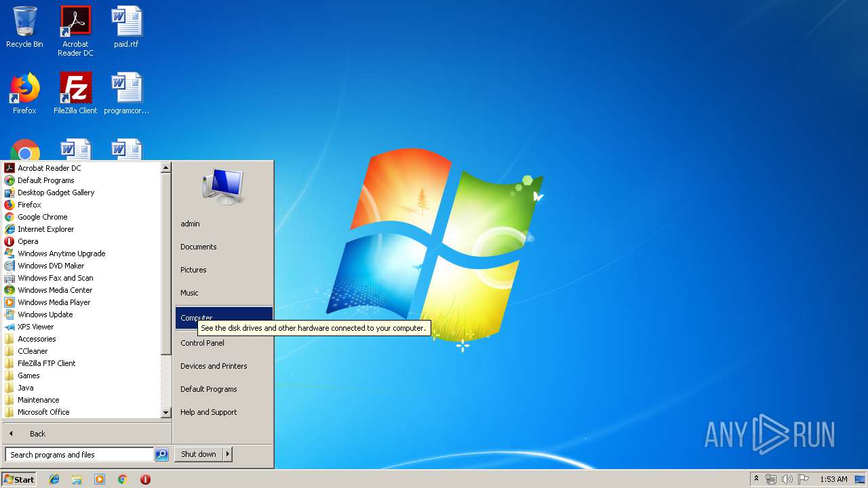Image resolution: width=868 pixels, height=488 pixels.
Task: Go Back to the main Start menu
Action: click(87, 434)
